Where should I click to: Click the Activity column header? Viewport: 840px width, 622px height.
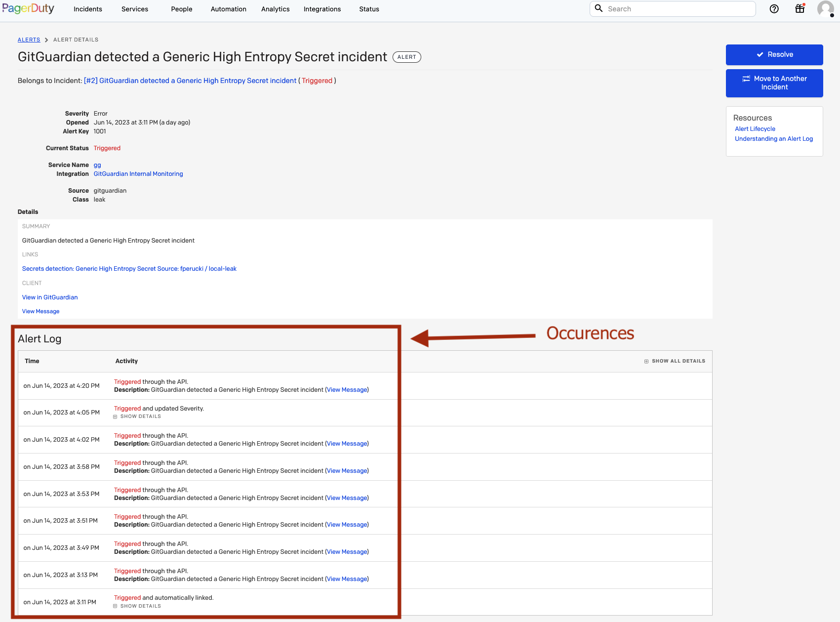pyautogui.click(x=126, y=361)
